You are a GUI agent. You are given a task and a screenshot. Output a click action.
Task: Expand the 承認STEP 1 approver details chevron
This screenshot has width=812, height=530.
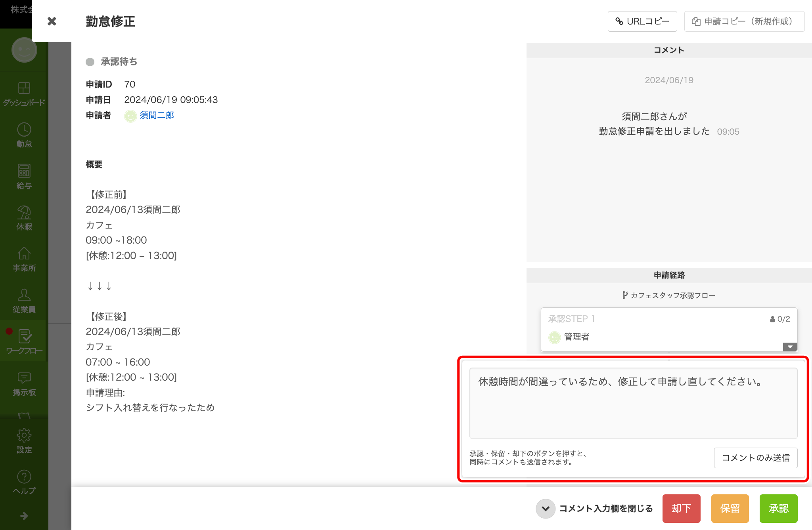[790, 347]
